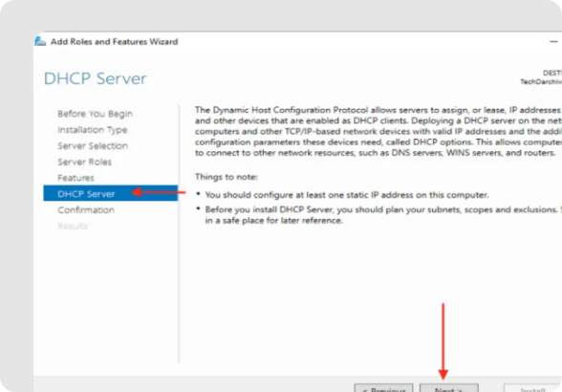Image resolution: width=562 pixels, height=392 pixels.
Task: Go to the Before You Begin step
Action: point(95,114)
